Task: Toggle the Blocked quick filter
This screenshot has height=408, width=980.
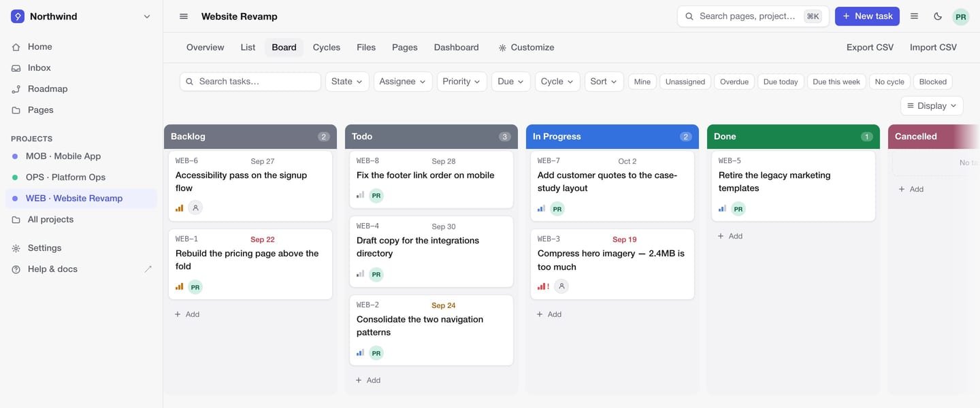Action: (x=933, y=82)
